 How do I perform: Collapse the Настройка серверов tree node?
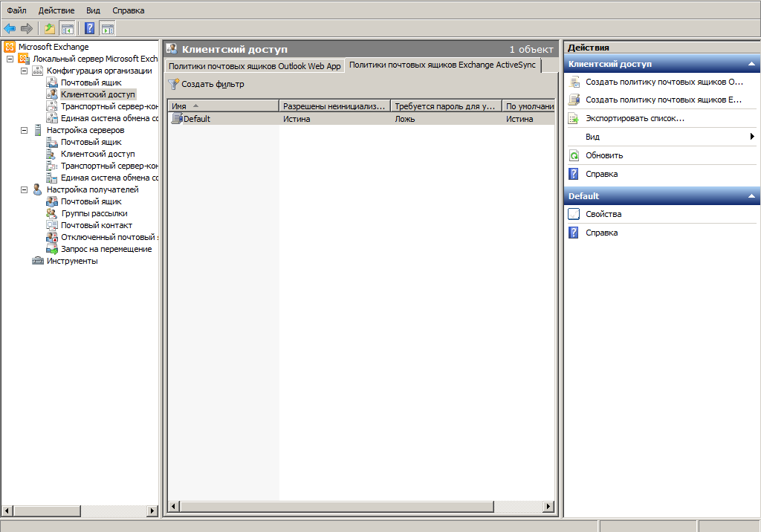pos(25,130)
